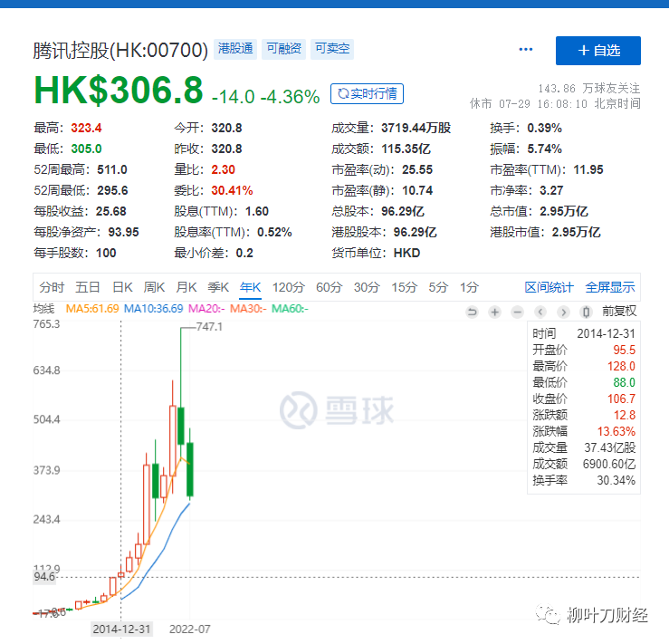Add stock with 自选 button

597,51
